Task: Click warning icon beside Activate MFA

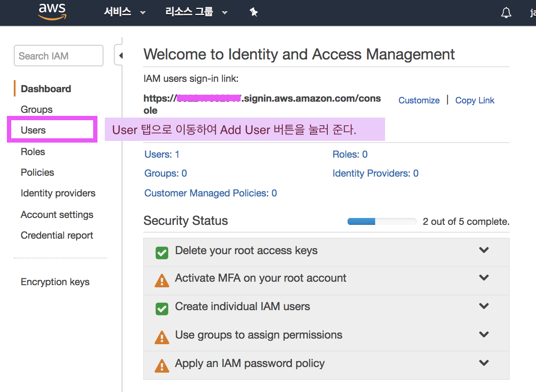Action: click(162, 280)
